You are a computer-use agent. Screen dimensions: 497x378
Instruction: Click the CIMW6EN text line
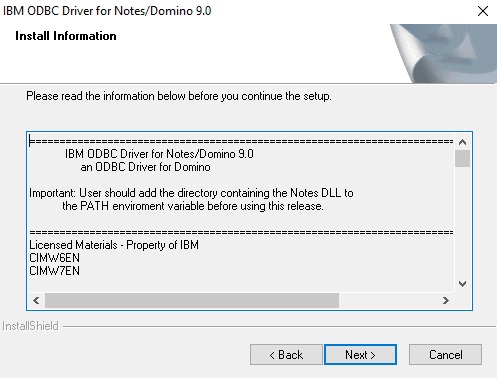(55, 258)
